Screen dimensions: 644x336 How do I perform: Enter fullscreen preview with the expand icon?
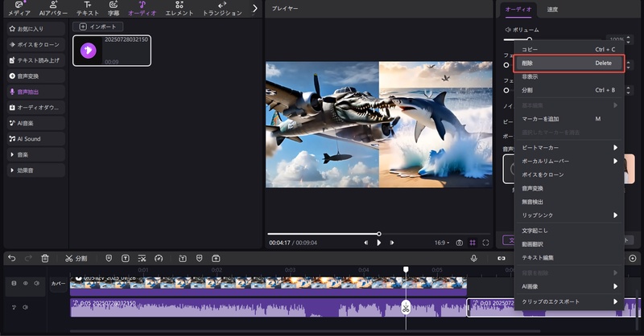(x=485, y=243)
